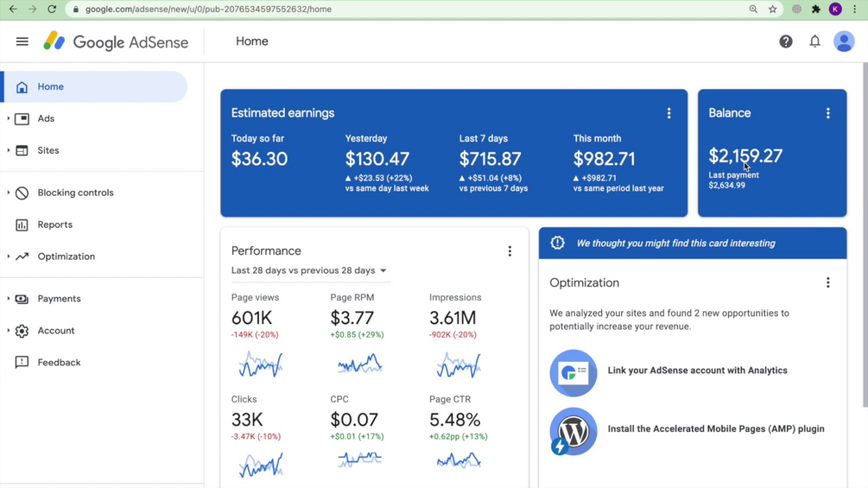Expand the Payments section arrow
The width and height of the screenshot is (868, 488).
pos(9,299)
